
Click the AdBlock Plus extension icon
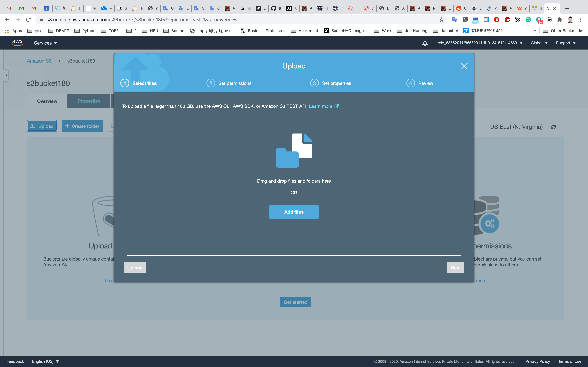pos(507,20)
